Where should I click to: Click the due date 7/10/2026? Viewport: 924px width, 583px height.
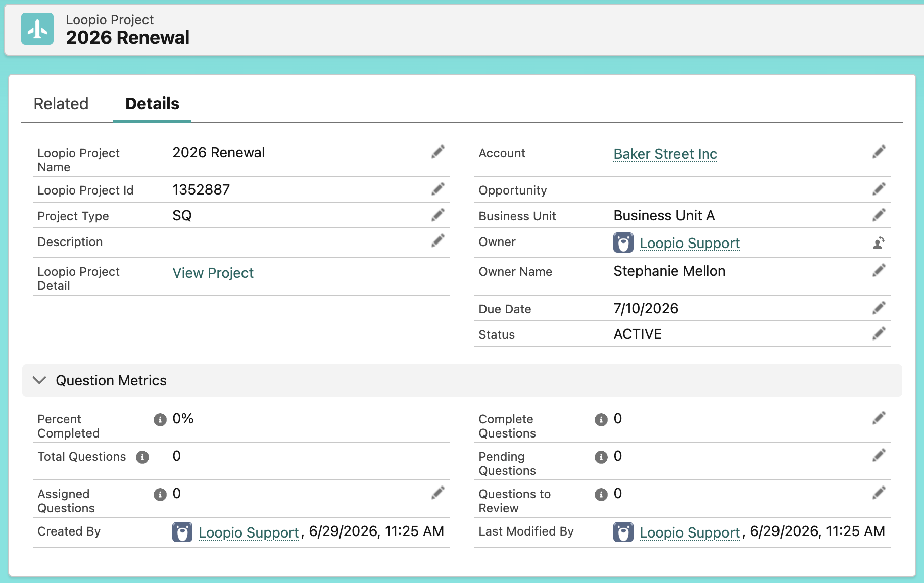pyautogui.click(x=646, y=308)
